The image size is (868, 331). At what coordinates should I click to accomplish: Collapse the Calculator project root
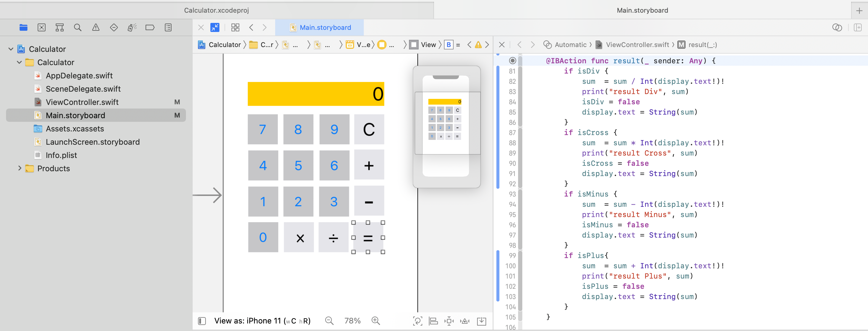click(x=11, y=49)
